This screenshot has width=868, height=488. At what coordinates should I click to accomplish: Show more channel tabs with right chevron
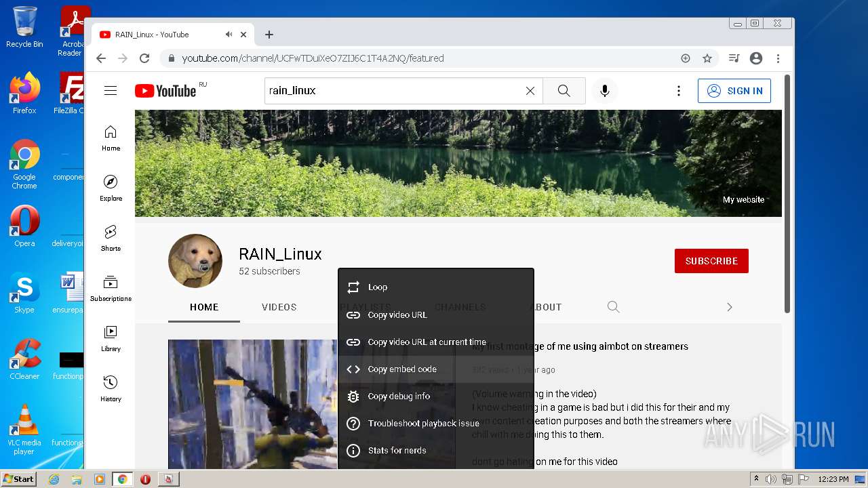tap(730, 307)
